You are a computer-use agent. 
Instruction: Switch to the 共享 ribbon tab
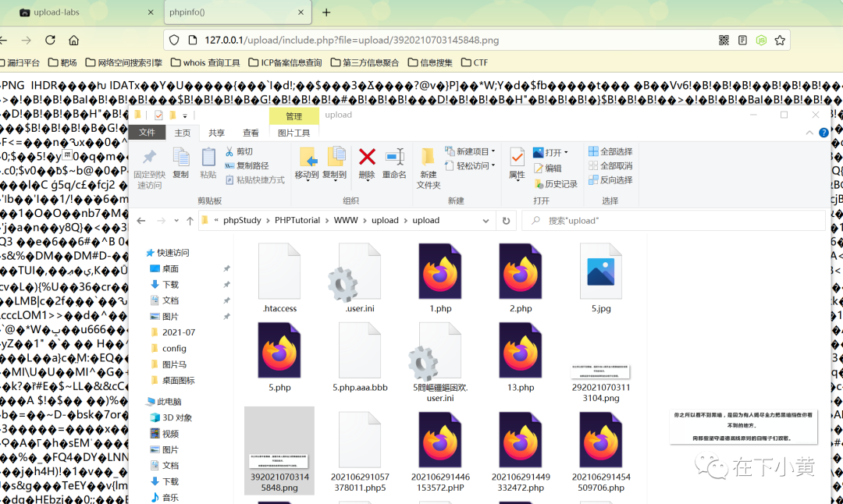click(x=217, y=133)
